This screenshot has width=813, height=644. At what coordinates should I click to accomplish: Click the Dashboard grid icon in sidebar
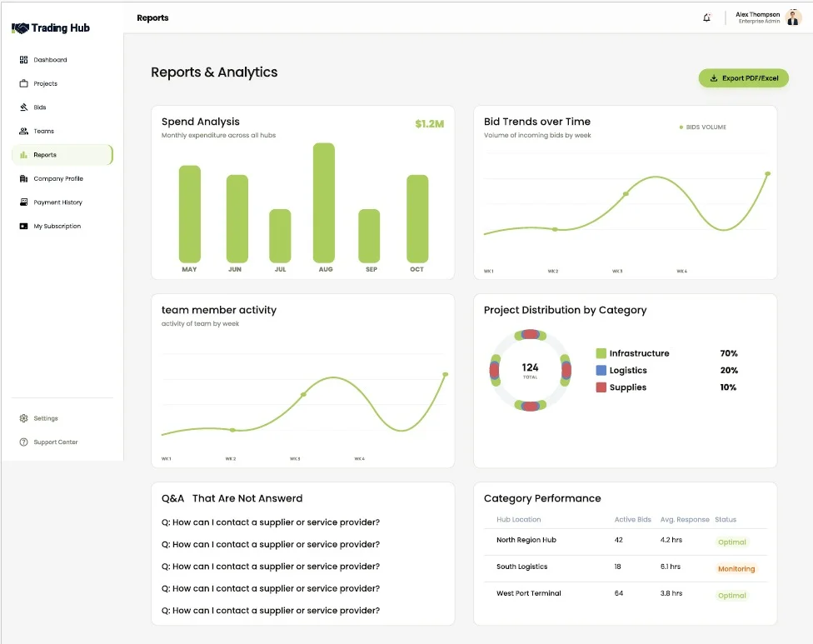click(x=23, y=60)
